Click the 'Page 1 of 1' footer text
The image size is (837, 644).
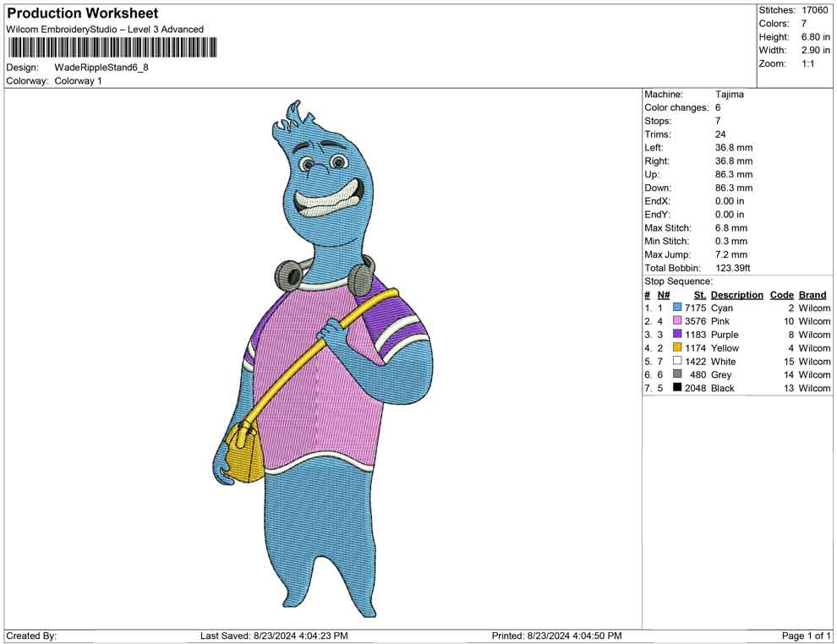tap(806, 636)
